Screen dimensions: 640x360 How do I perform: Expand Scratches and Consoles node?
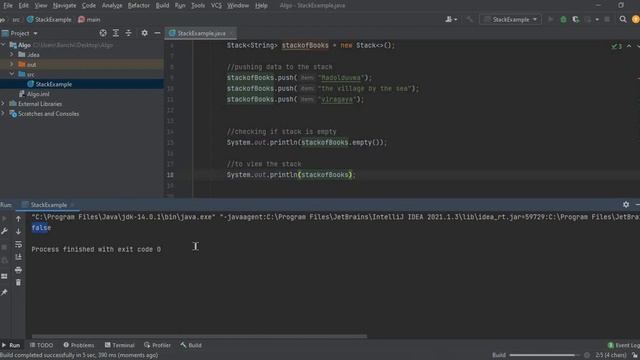[x=4, y=113]
